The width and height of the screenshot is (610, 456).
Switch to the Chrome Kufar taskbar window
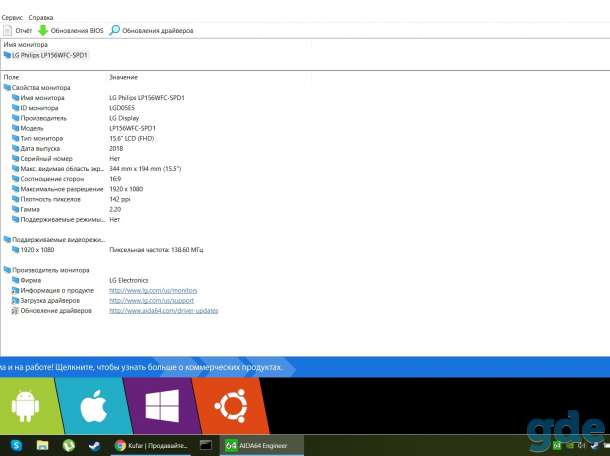click(x=151, y=445)
